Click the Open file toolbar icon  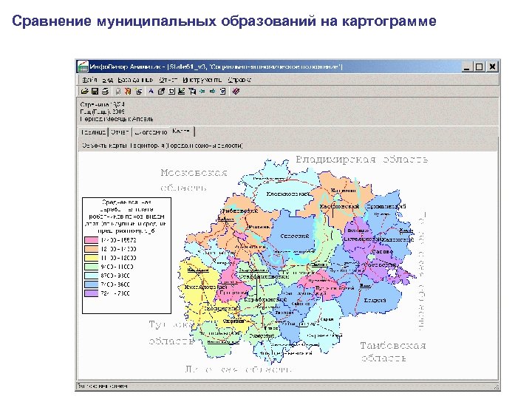point(84,92)
